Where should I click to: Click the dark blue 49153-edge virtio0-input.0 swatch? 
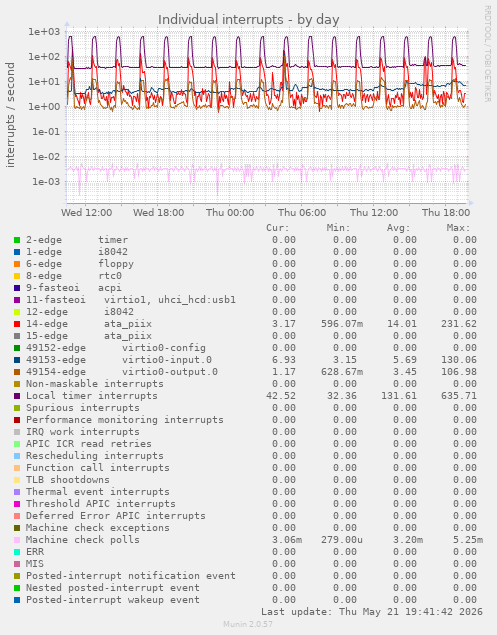[x=17, y=360]
